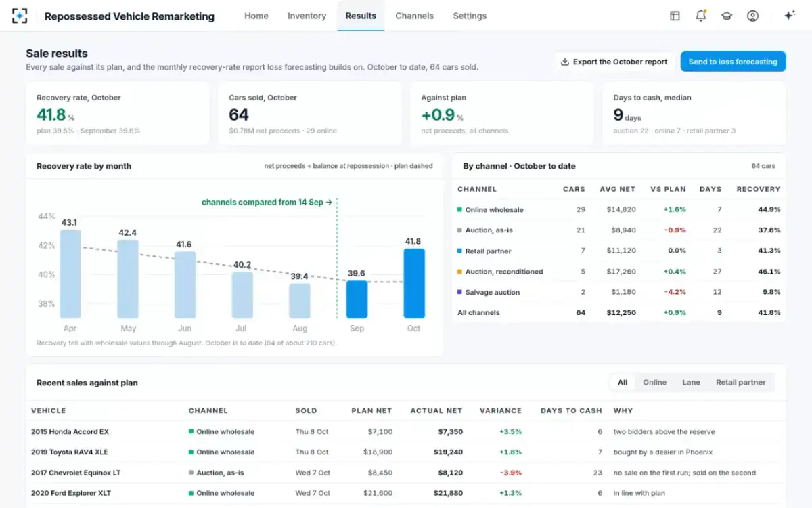Image resolution: width=812 pixels, height=508 pixels.
Task: Click the Against plan card
Action: tap(502, 114)
